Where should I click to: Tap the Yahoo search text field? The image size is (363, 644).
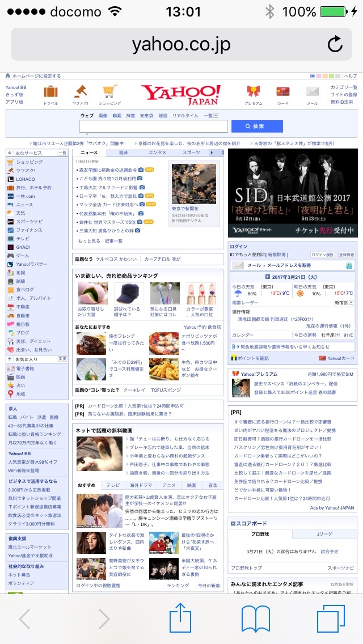(x=153, y=126)
